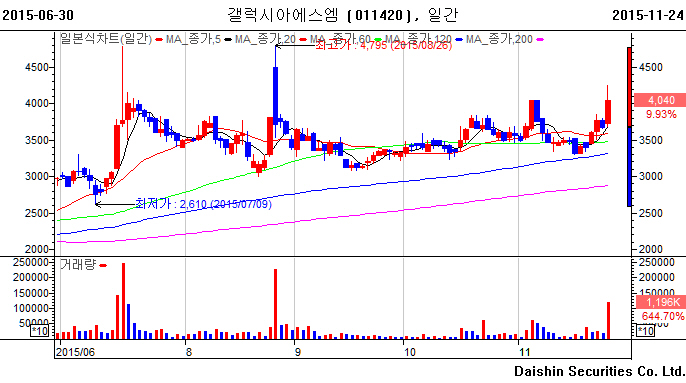686x383 pixels.
Task: Click the 최저가 : 2,610 (2015/07/09) annotation
Action: tap(203, 204)
